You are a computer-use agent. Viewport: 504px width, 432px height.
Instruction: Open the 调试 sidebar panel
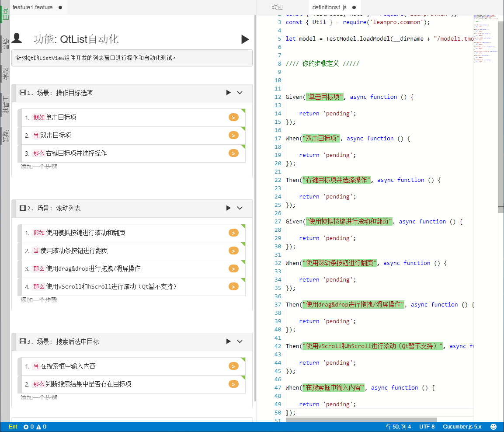[5, 136]
